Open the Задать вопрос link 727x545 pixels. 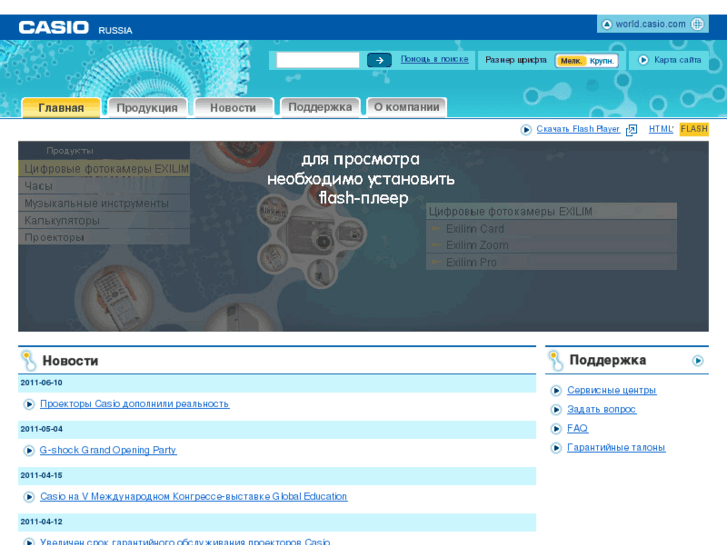click(x=601, y=409)
